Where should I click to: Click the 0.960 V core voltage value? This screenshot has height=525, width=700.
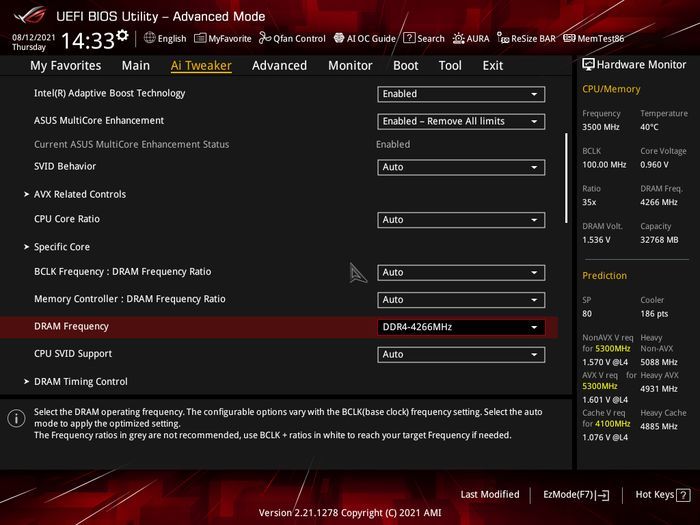654,165
